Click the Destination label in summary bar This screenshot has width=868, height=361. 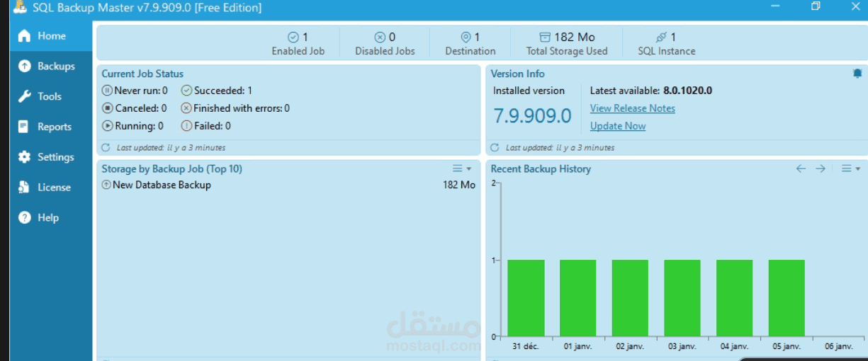click(470, 51)
